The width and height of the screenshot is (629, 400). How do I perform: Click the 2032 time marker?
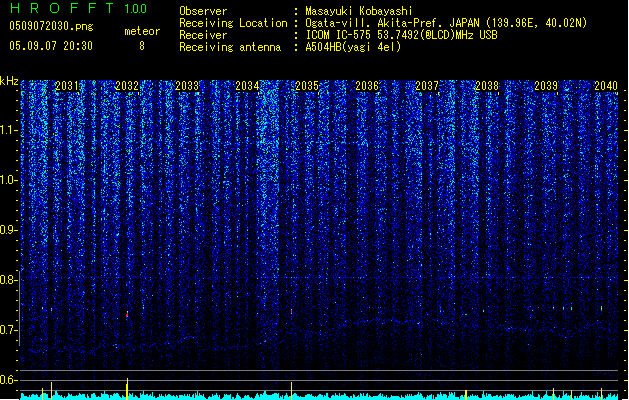click(127, 86)
